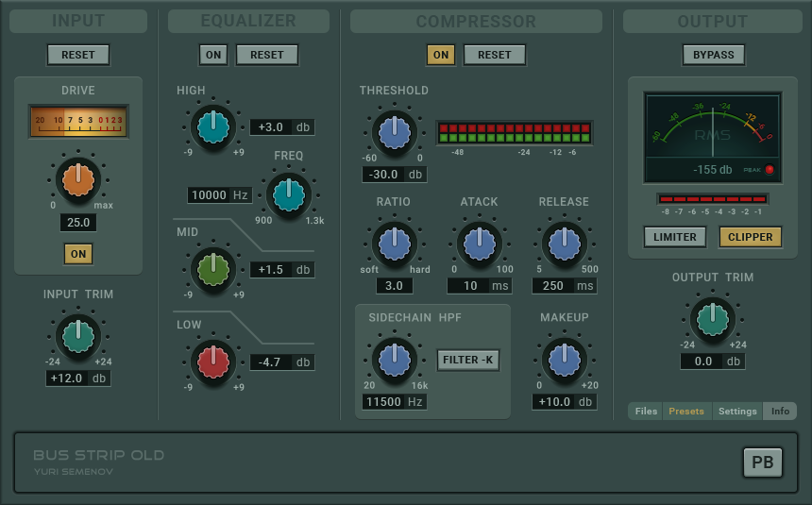
Task: Enable the Equalizer ON switch
Action: tap(213, 55)
